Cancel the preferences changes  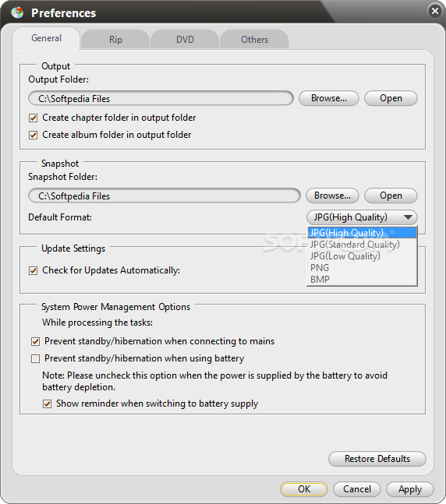click(357, 489)
